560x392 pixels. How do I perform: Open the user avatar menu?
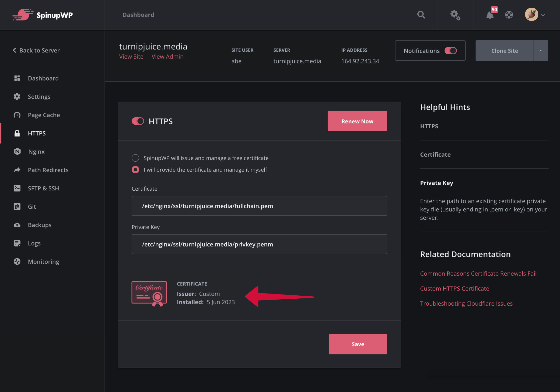pos(532,15)
